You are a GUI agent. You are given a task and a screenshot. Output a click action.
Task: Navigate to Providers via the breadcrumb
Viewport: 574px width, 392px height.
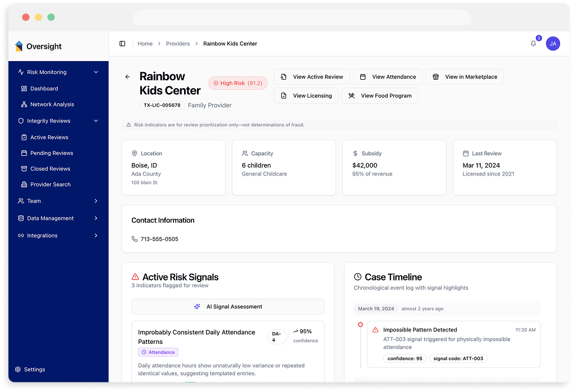click(178, 43)
